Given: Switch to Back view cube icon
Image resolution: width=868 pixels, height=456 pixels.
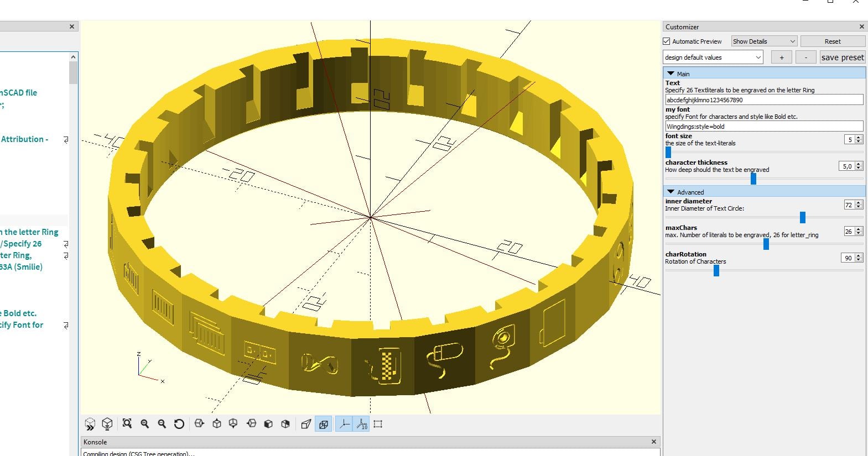Looking at the screenshot, I should coord(285,424).
